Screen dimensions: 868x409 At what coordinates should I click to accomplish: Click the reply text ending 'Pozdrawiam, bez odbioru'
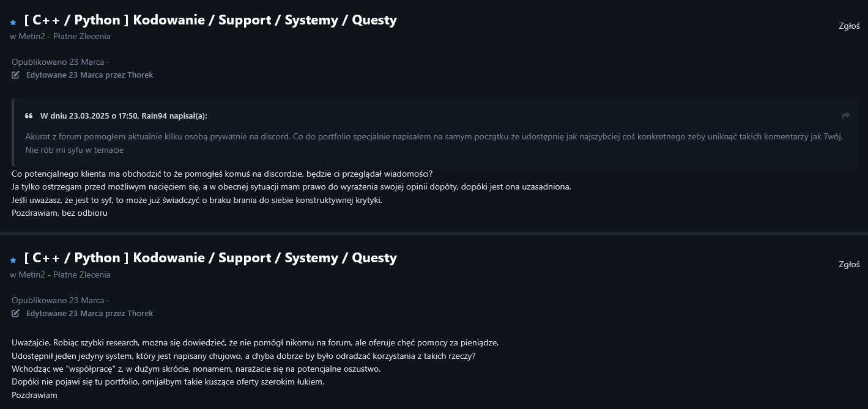pos(59,213)
